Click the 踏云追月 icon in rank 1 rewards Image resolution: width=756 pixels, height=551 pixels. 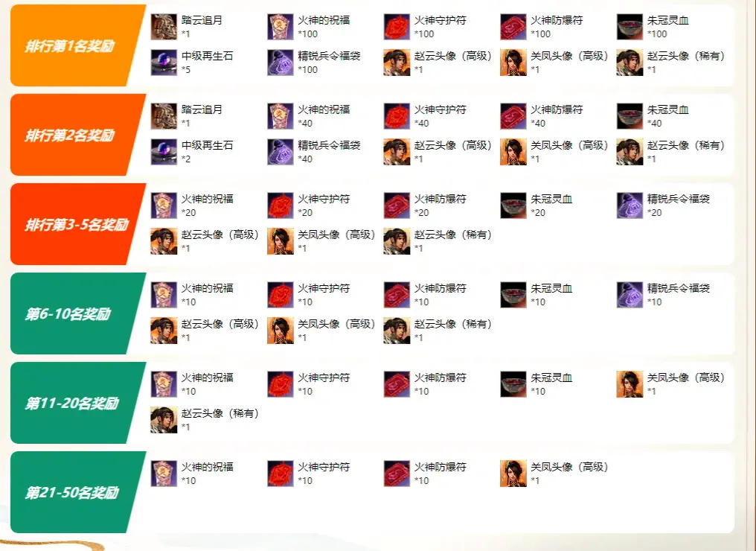click(x=164, y=27)
